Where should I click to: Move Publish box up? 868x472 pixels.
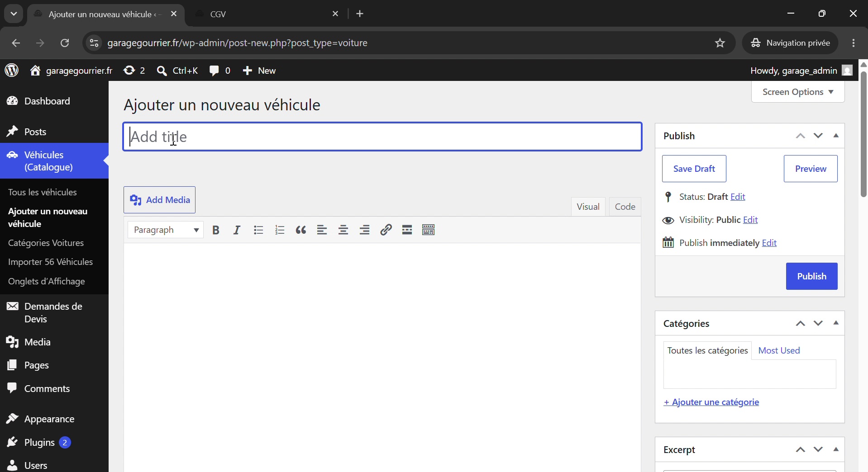pos(800,136)
